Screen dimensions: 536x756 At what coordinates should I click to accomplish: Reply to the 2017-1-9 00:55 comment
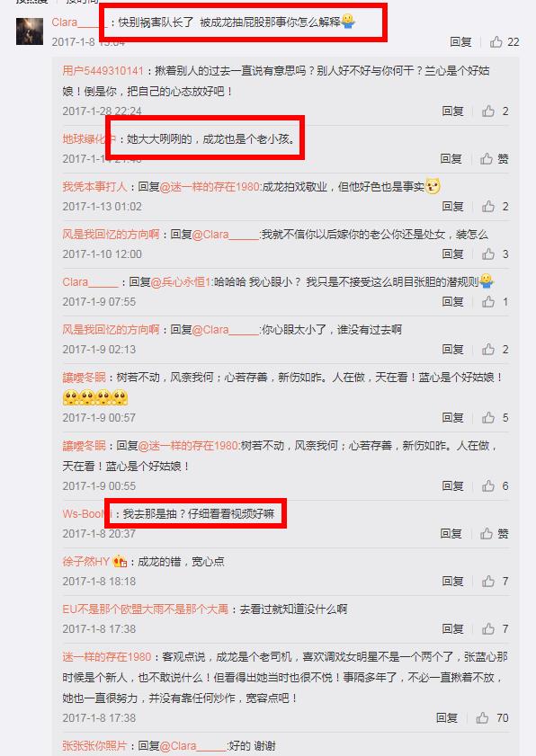tap(452, 485)
